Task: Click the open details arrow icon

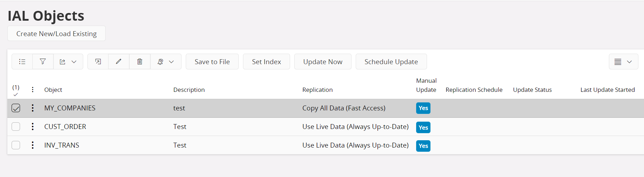Action: [x=98, y=62]
